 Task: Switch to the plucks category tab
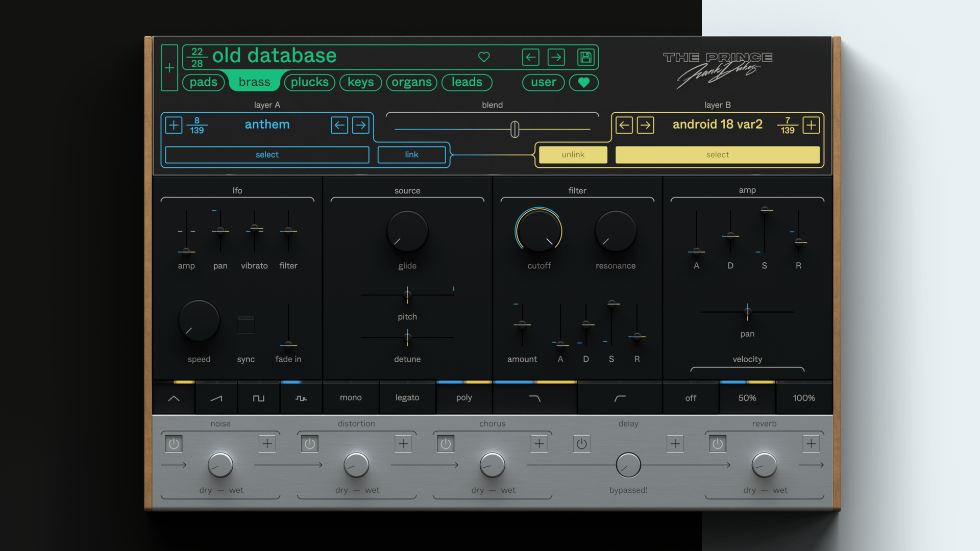[309, 82]
